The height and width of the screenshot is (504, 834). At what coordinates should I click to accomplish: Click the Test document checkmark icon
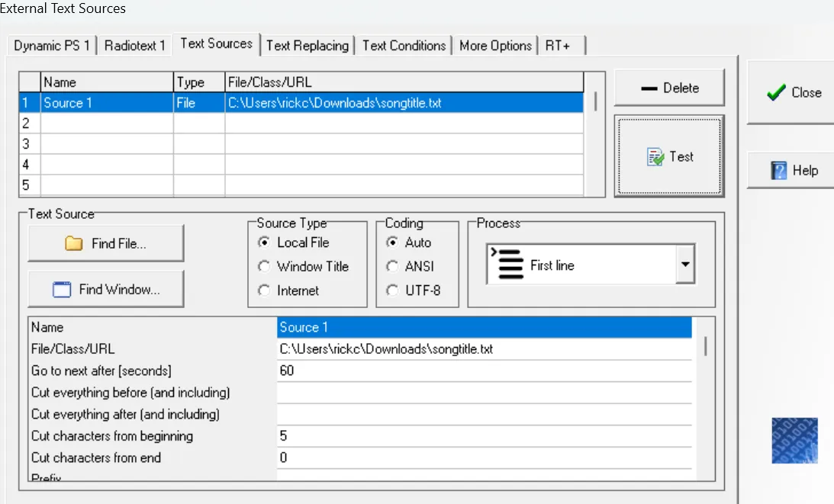[x=655, y=157]
